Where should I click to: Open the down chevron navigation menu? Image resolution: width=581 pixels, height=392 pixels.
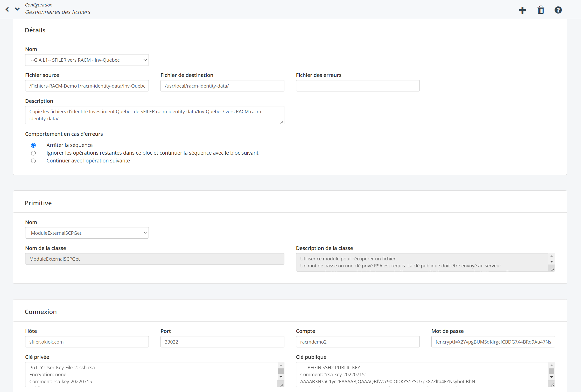[x=17, y=9]
